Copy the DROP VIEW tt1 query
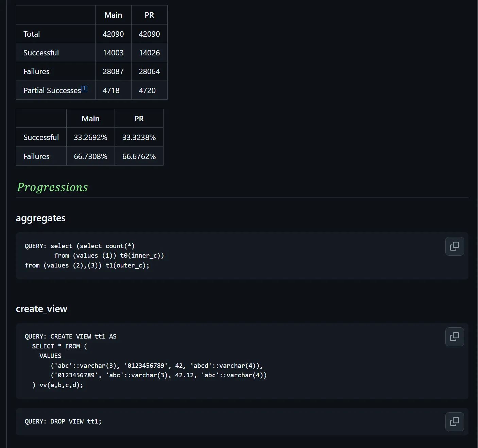Image resolution: width=478 pixels, height=448 pixels. point(454,421)
